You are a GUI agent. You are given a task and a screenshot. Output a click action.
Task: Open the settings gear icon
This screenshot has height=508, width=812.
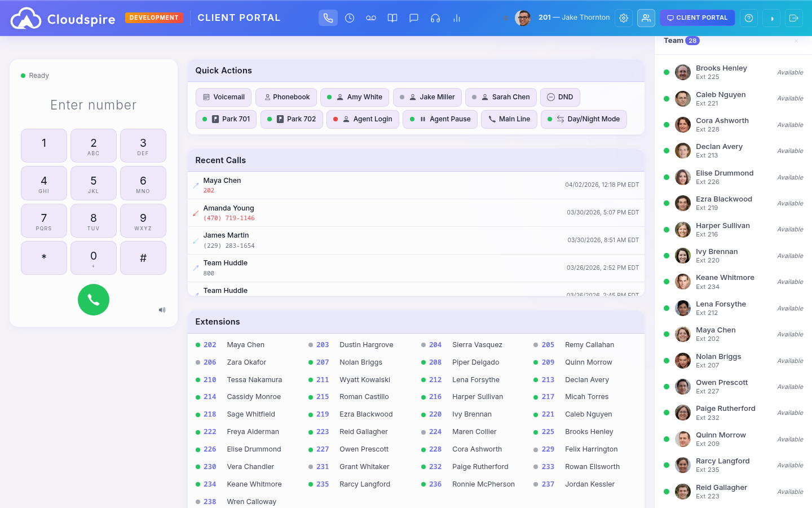(624, 17)
